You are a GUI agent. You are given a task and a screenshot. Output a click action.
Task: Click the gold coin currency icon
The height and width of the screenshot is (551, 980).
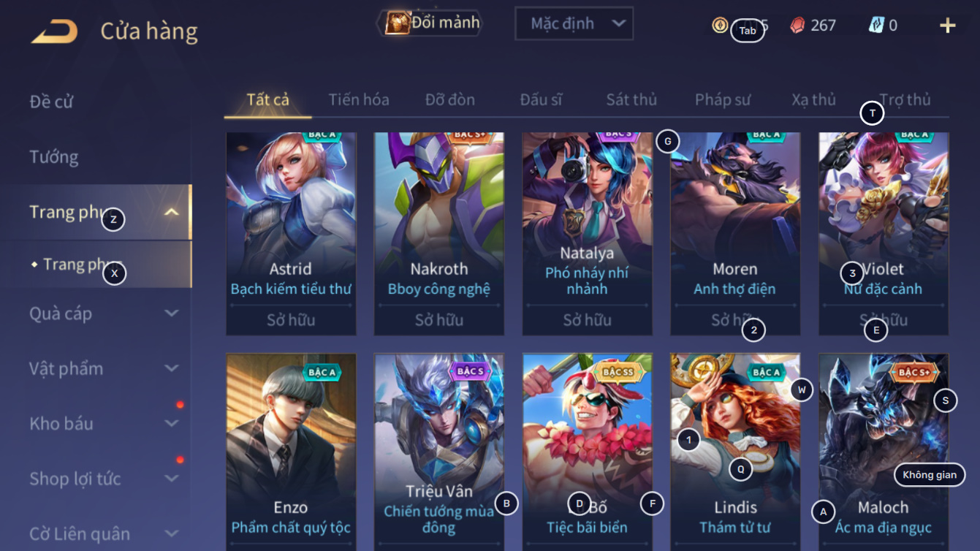720,26
